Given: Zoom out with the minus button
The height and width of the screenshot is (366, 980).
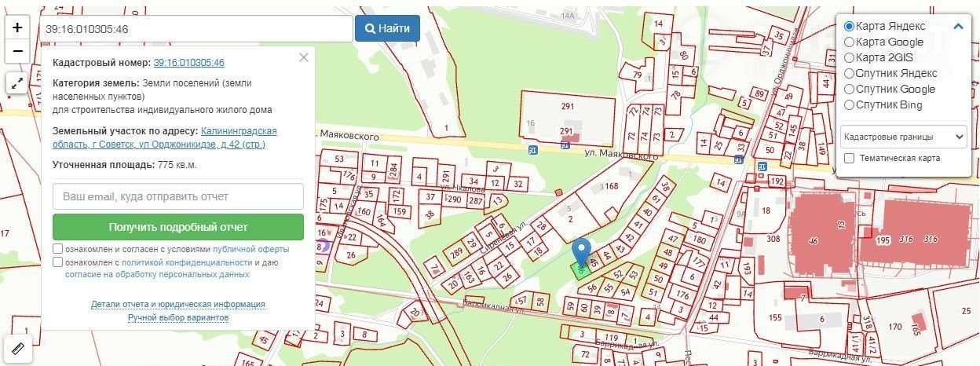Looking at the screenshot, I should click(17, 51).
